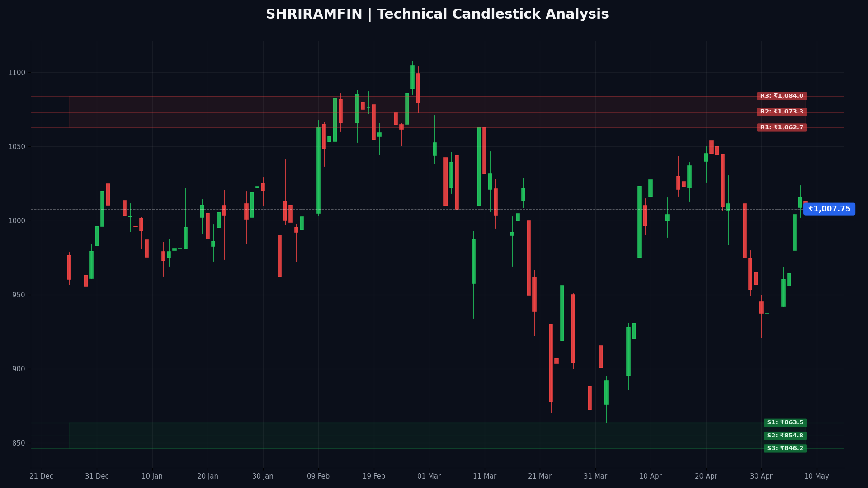Click the 20 Jan date label
The height and width of the screenshot is (488, 868).
point(208,476)
